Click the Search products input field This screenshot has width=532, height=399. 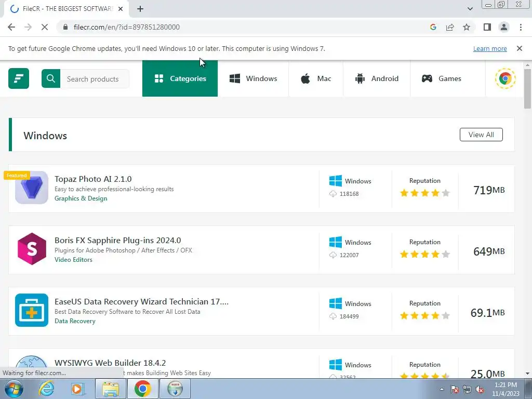click(x=95, y=79)
